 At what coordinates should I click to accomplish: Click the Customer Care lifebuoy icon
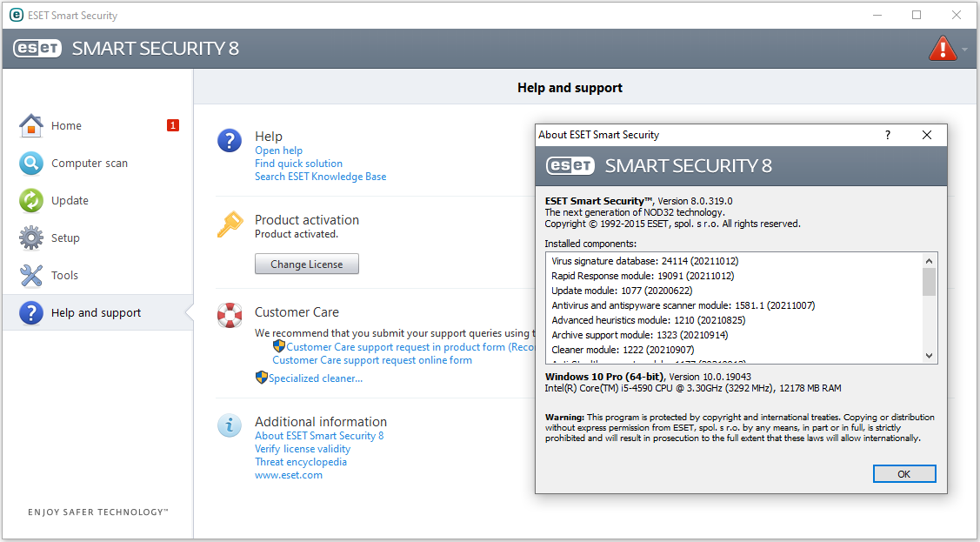click(230, 315)
